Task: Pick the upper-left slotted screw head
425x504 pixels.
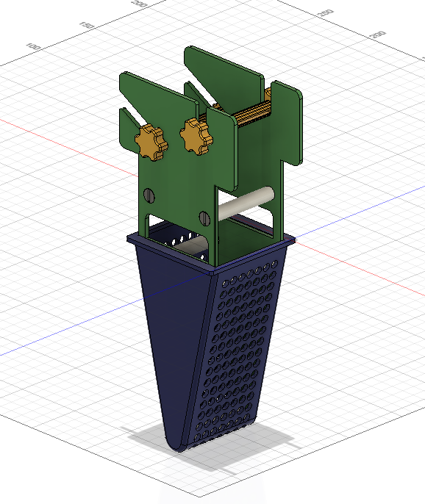Action: (149, 195)
